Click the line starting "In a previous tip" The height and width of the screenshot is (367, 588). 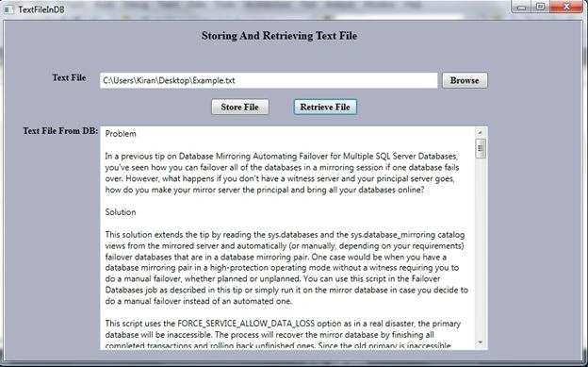[x=281, y=156]
